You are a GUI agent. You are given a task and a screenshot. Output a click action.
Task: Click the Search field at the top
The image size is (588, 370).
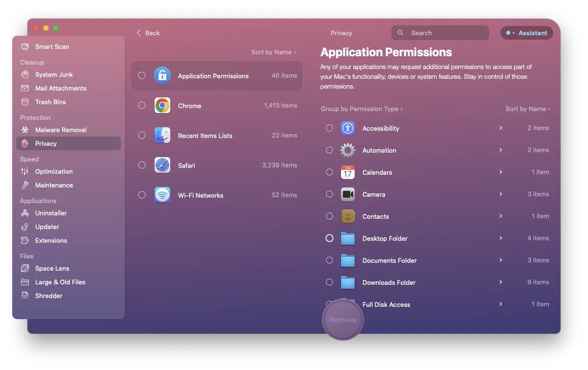point(439,33)
